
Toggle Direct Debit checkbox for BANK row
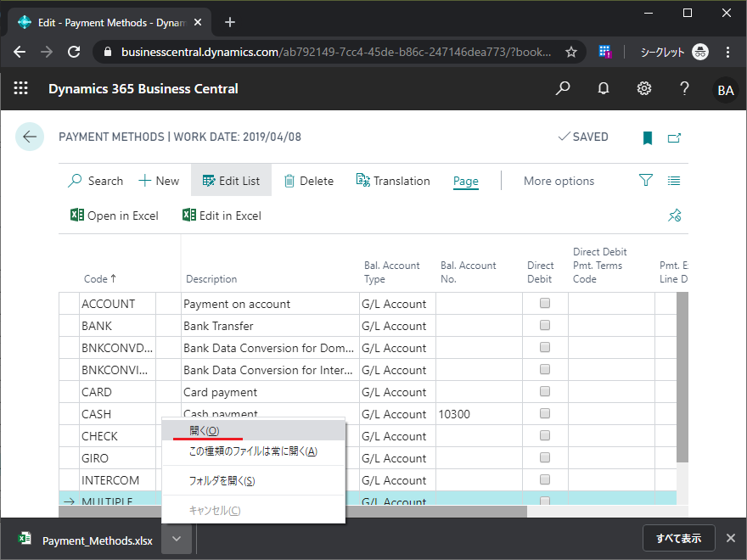pyautogui.click(x=545, y=325)
